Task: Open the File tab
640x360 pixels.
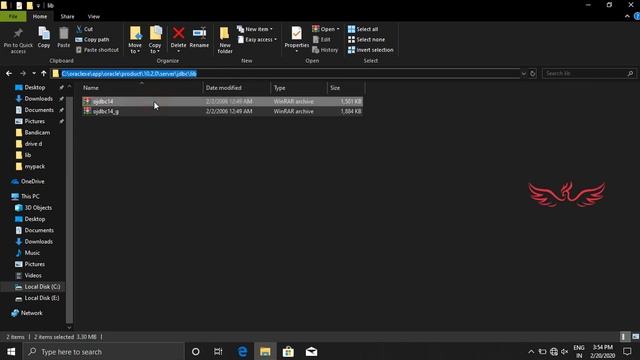Action: tap(13, 17)
